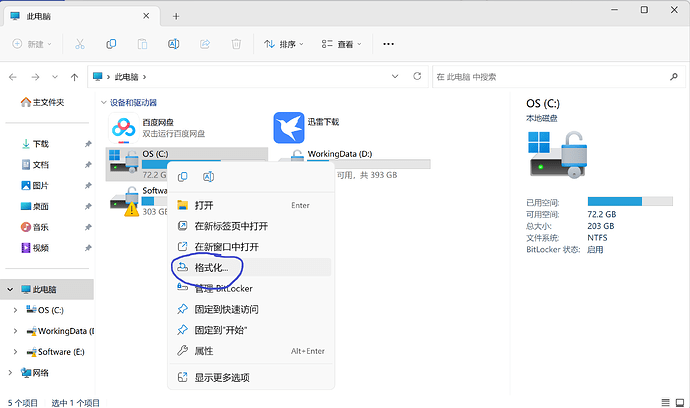The height and width of the screenshot is (408, 690).
Task: Open the 迅雷下载 bird icon
Action: (289, 128)
